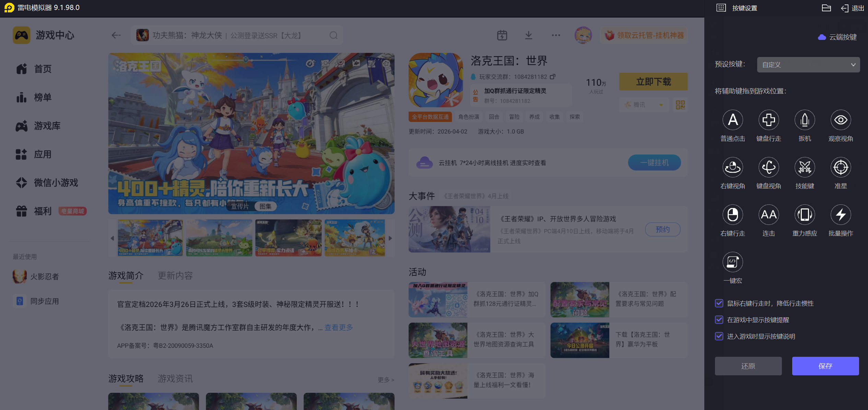Switch to the 更新内容 tab

[175, 276]
